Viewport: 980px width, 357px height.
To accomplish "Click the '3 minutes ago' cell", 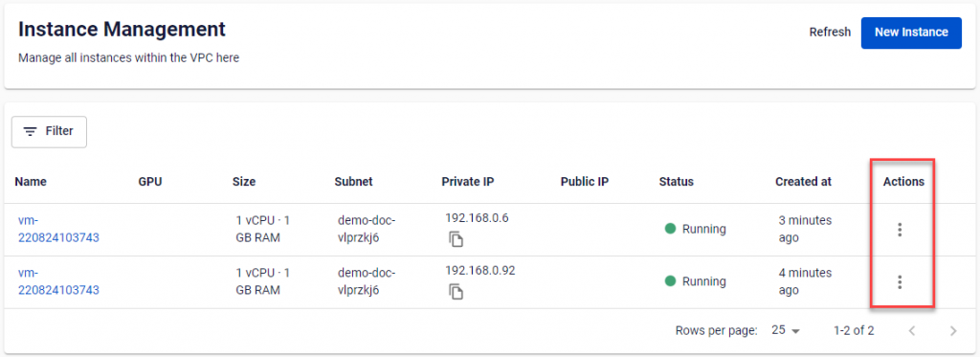I will click(805, 229).
